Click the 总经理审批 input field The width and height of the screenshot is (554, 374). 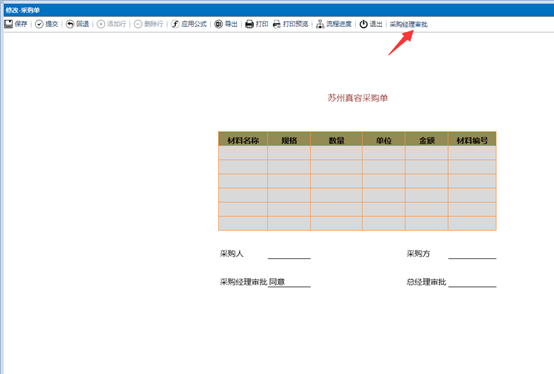click(x=472, y=282)
